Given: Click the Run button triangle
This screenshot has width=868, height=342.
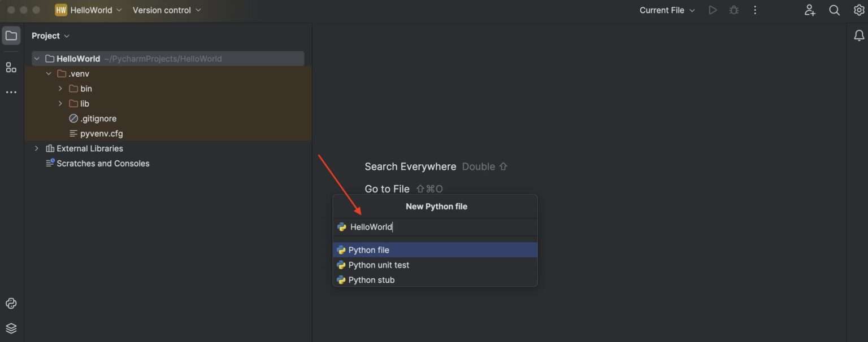Looking at the screenshot, I should (713, 10).
